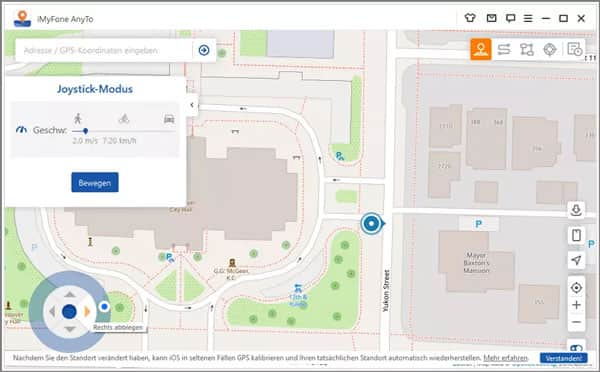Image resolution: width=600 pixels, height=372 pixels.
Task: Click the Bewegen button
Action: tap(95, 183)
